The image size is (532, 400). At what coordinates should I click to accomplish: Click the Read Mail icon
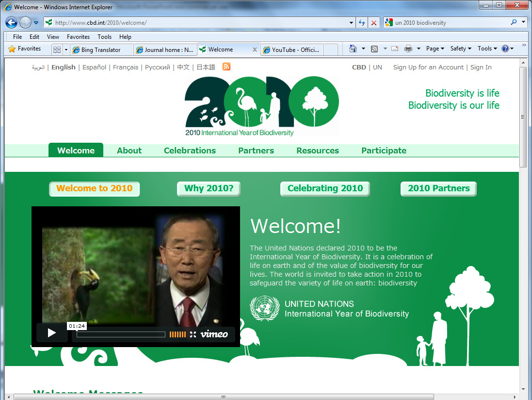(395, 49)
